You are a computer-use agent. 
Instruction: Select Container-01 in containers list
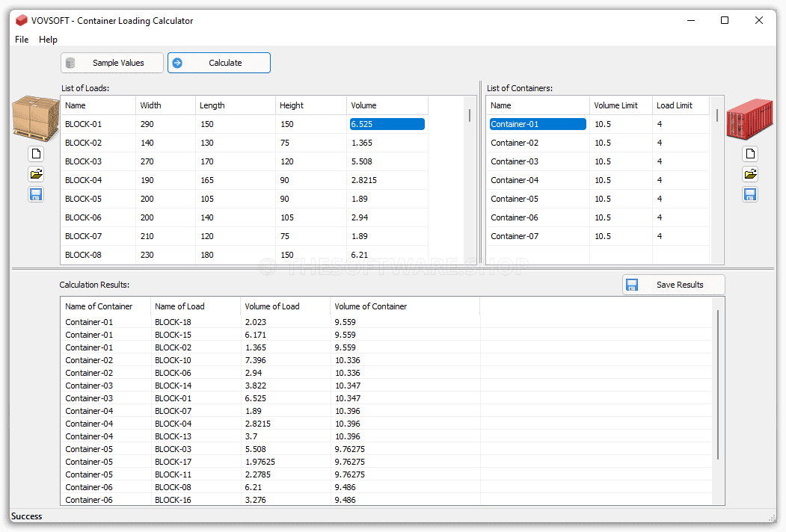[538, 124]
